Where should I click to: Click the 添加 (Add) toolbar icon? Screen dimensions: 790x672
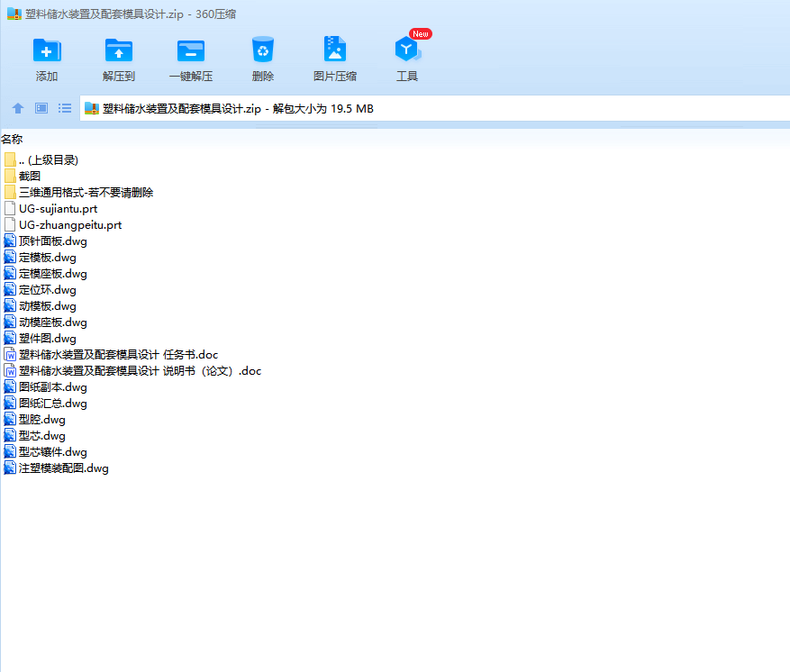click(47, 50)
